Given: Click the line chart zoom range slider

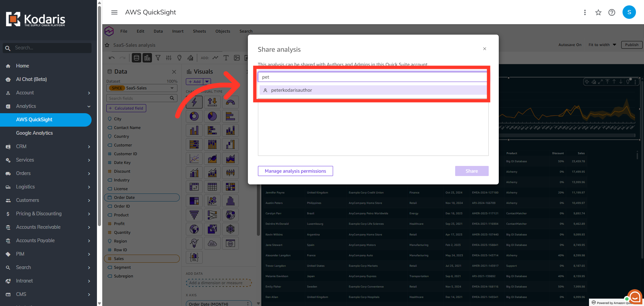Looking at the screenshot, I should pos(567,135).
